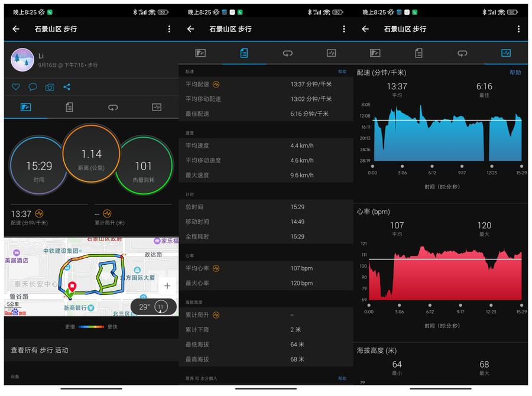Screen dimensions: 532x396
Task: Like the walk activity with the heart icon
Action: 15,86
